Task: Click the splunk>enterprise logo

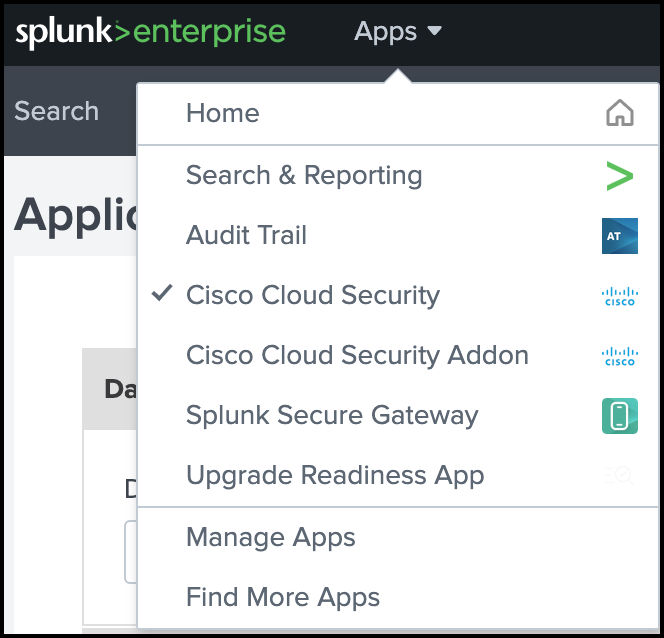Action: tap(150, 33)
